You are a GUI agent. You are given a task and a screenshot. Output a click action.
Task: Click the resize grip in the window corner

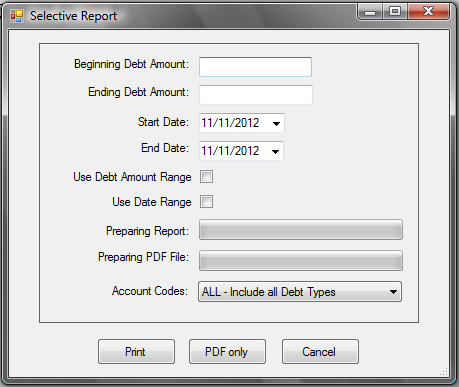point(444,371)
